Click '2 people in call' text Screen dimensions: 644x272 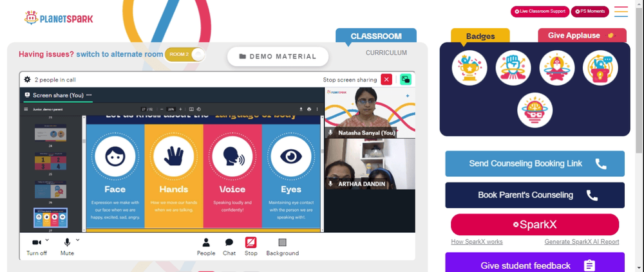pyautogui.click(x=55, y=80)
